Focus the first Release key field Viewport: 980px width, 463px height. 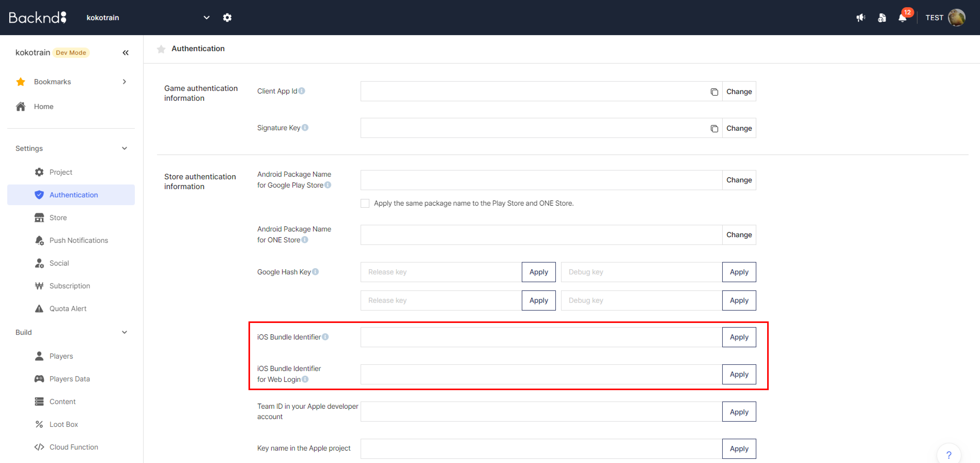[441, 272]
